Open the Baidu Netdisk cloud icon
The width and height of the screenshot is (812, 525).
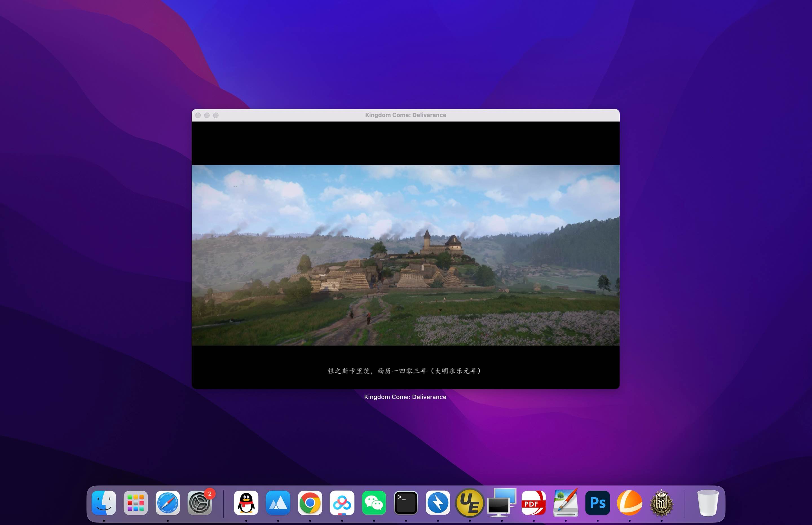(x=342, y=502)
